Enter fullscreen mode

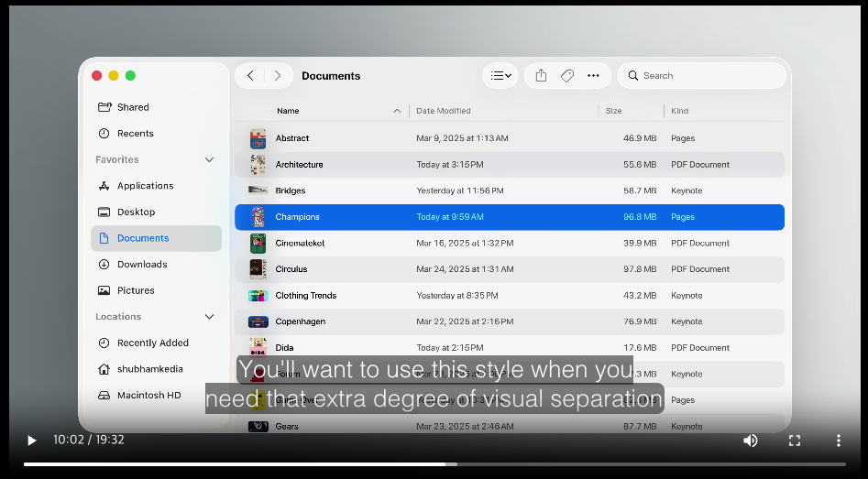pos(795,441)
